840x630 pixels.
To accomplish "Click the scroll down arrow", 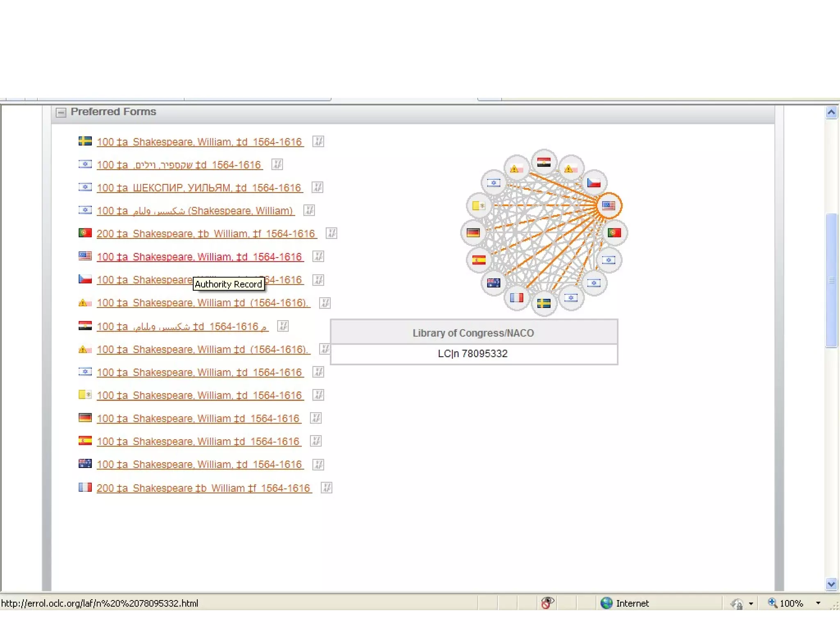I will 831,584.
